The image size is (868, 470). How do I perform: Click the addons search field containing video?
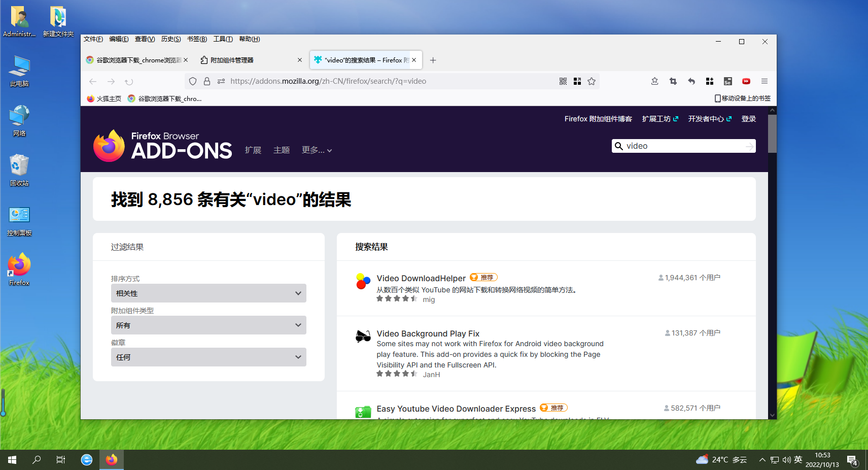pyautogui.click(x=683, y=146)
